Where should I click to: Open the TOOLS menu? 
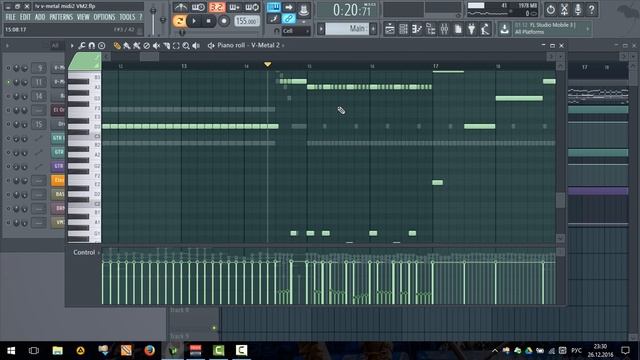(x=127, y=17)
